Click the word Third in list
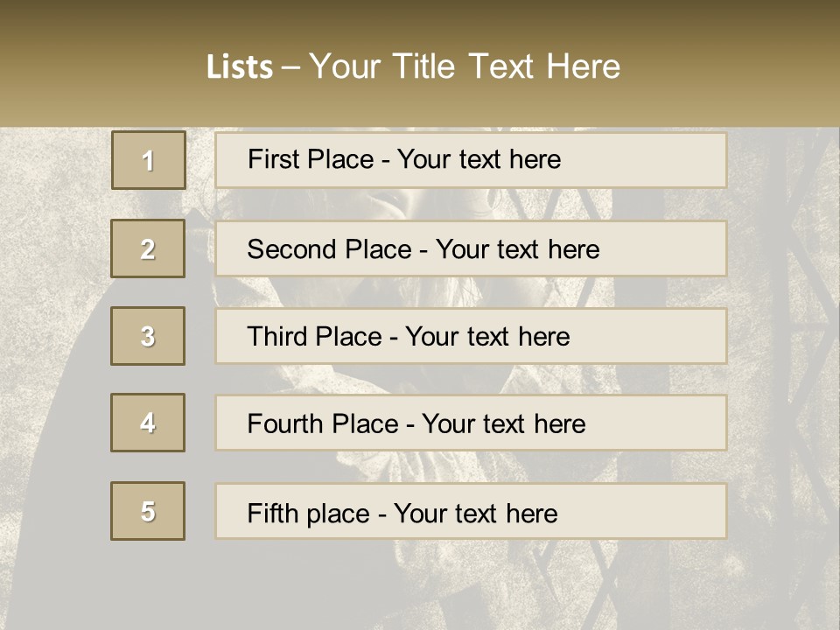This screenshot has height=630, width=840. pos(276,337)
